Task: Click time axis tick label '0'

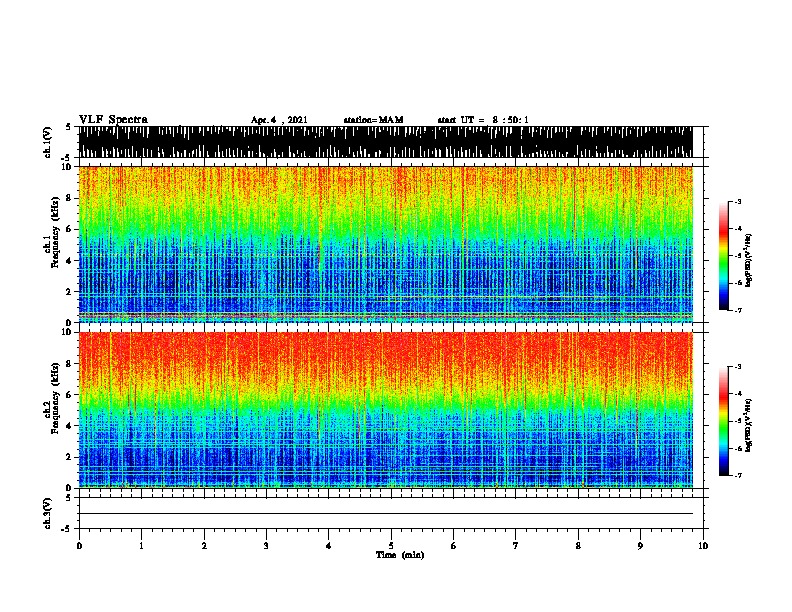Action: pyautogui.click(x=79, y=546)
